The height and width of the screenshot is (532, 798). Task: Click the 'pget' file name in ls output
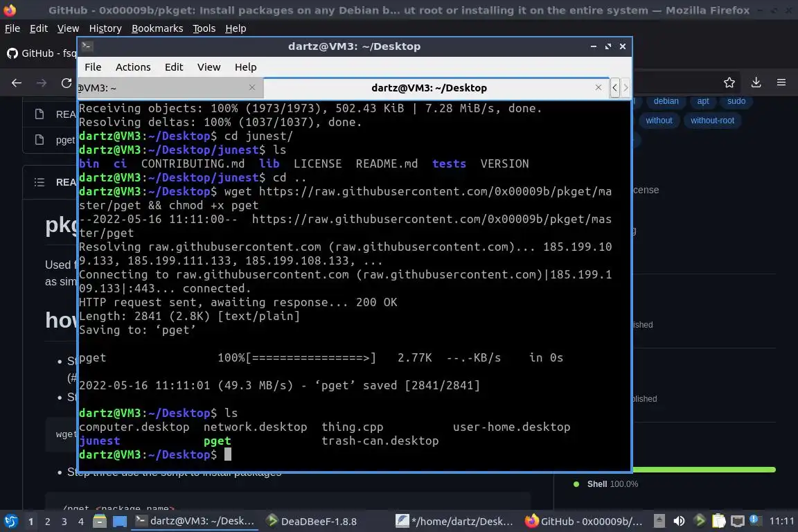[218, 441]
